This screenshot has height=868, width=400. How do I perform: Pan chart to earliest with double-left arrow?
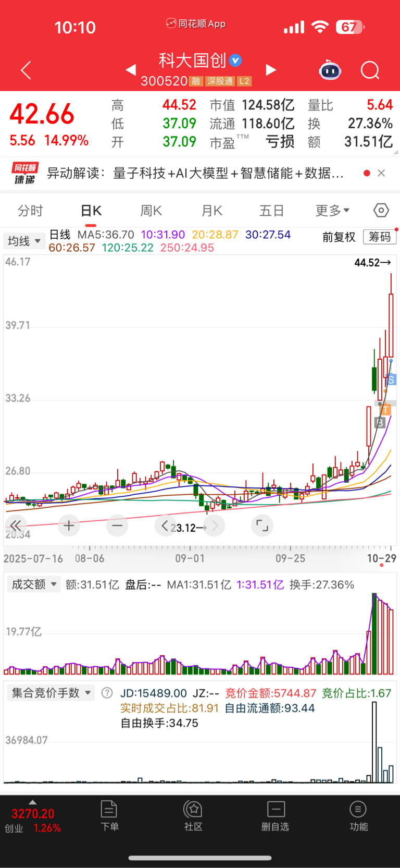16,525
